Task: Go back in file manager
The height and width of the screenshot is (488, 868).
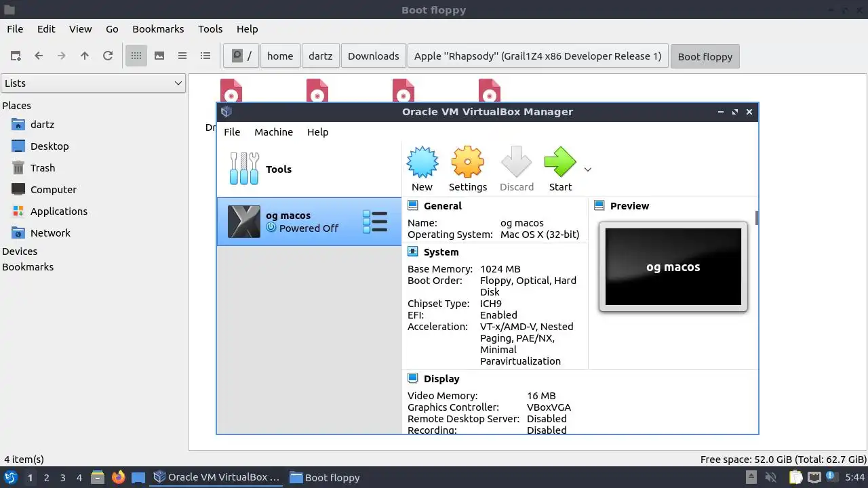Action: click(x=39, y=56)
